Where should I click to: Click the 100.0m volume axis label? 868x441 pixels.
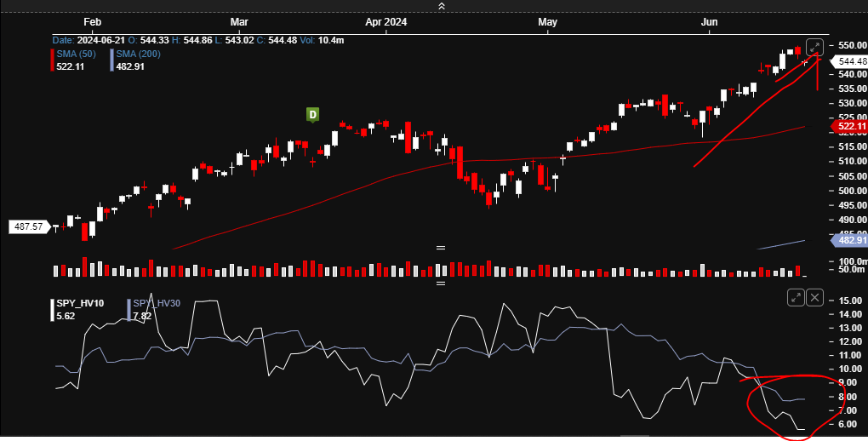coord(853,261)
